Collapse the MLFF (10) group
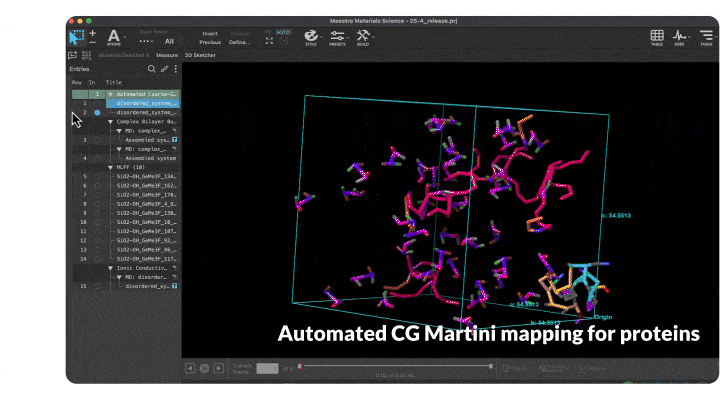 coord(110,168)
